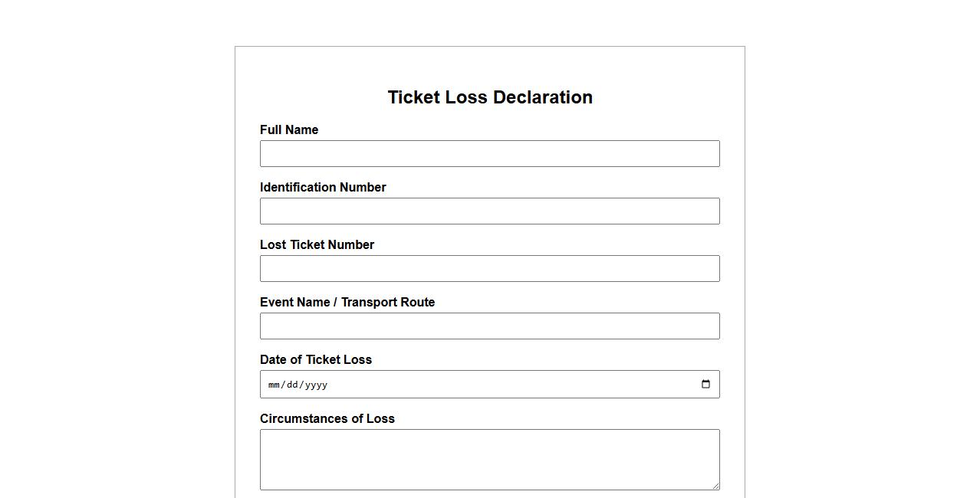
Task: Click the word 'Declaration' in the heading
Action: click(543, 97)
